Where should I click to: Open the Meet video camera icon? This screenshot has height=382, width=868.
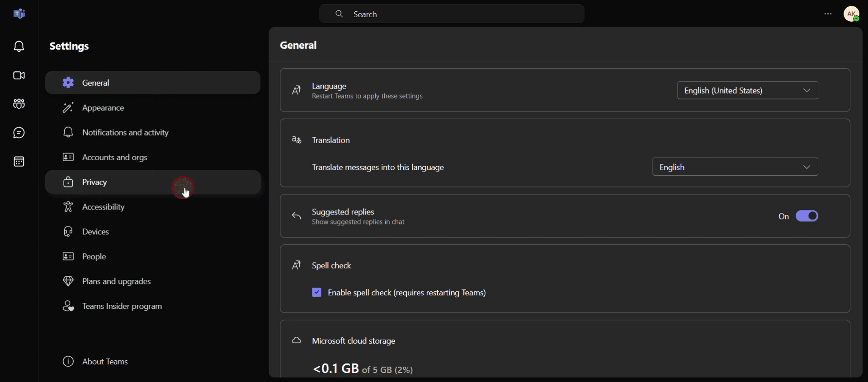pos(19,75)
